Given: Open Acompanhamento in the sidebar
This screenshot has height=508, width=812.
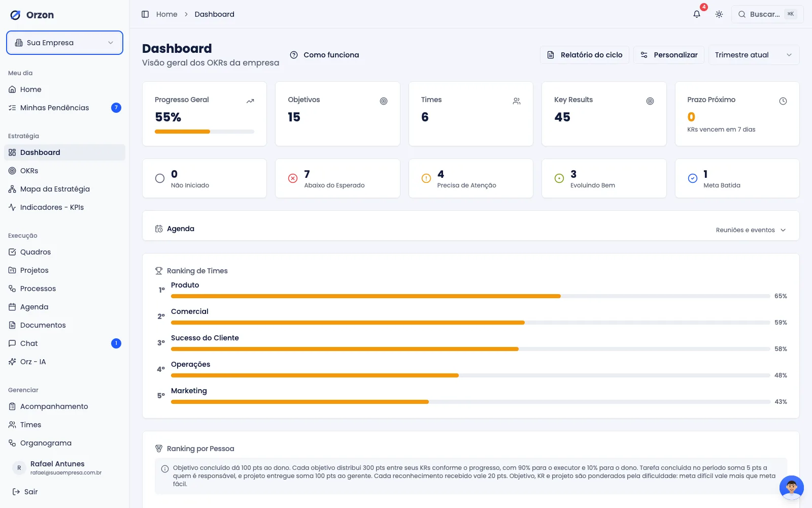Looking at the screenshot, I should (64, 406).
